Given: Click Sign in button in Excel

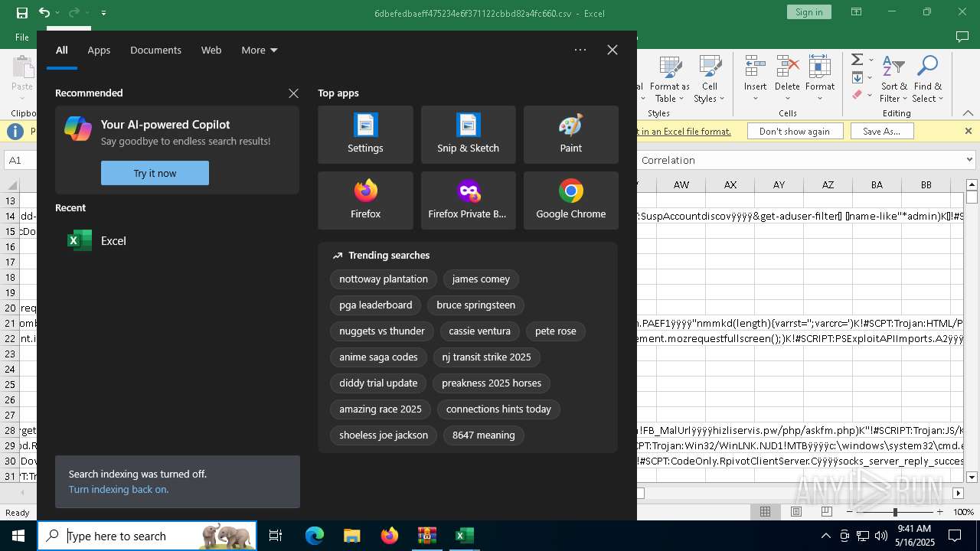Looking at the screenshot, I should click(809, 12).
